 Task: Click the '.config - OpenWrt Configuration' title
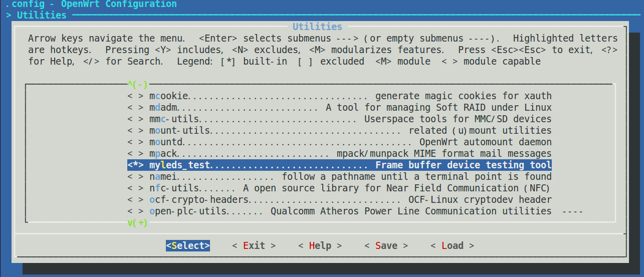click(x=91, y=4)
